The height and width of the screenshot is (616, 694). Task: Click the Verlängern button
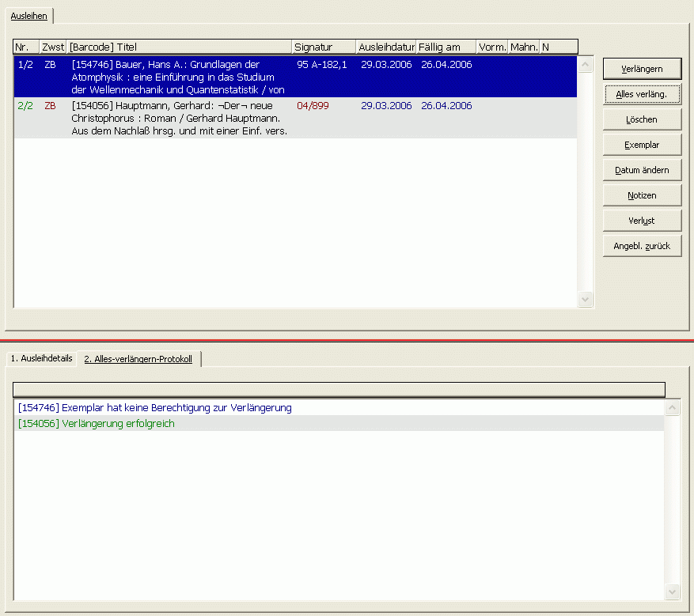[x=642, y=69]
